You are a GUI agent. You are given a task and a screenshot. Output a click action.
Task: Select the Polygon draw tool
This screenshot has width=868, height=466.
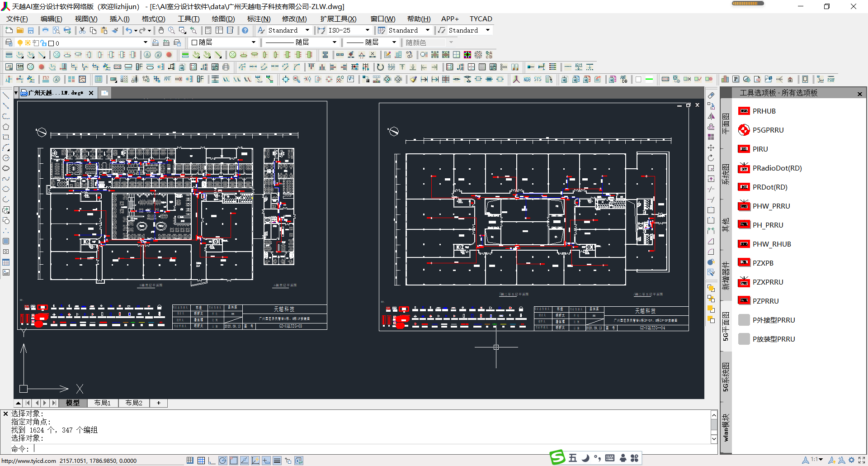click(6, 127)
